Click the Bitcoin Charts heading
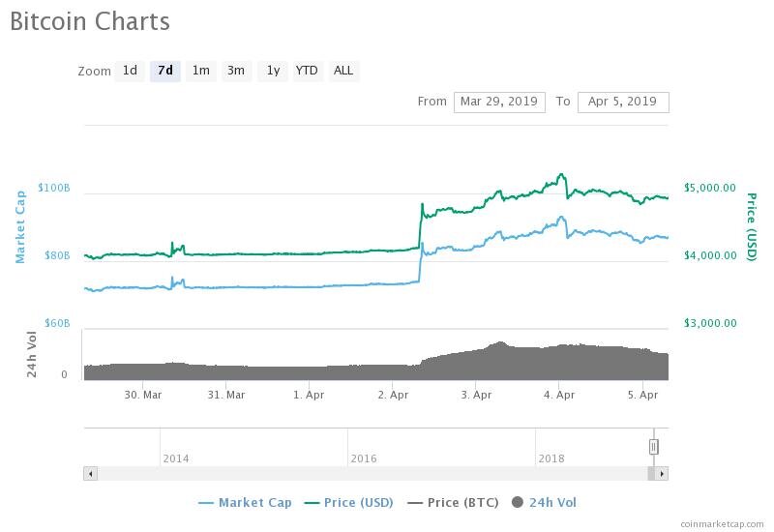774x532 pixels. tap(90, 21)
